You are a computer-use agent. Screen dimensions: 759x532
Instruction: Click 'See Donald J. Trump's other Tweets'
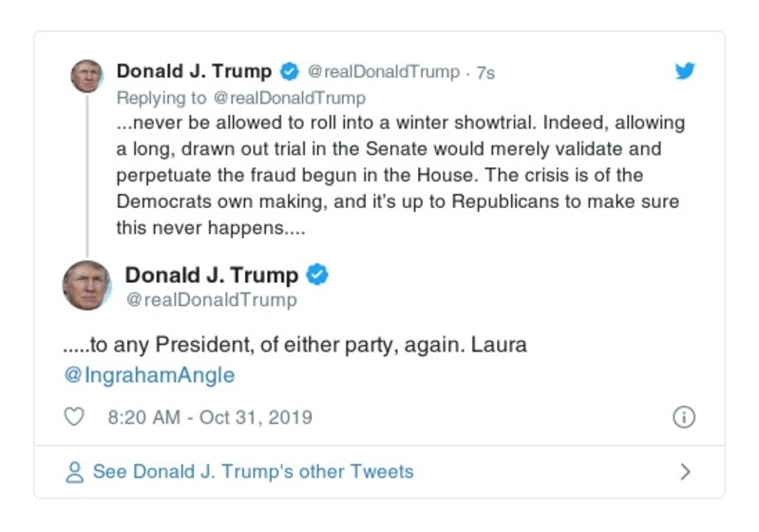click(x=253, y=472)
